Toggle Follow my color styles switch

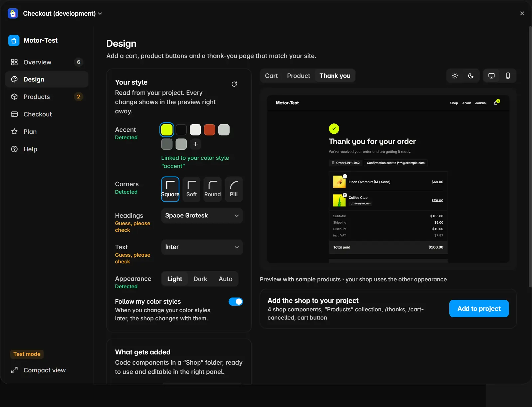tap(236, 302)
